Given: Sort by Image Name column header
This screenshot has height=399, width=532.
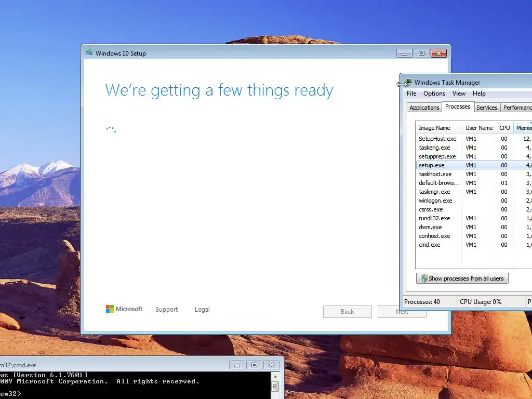Looking at the screenshot, I should 438,128.
